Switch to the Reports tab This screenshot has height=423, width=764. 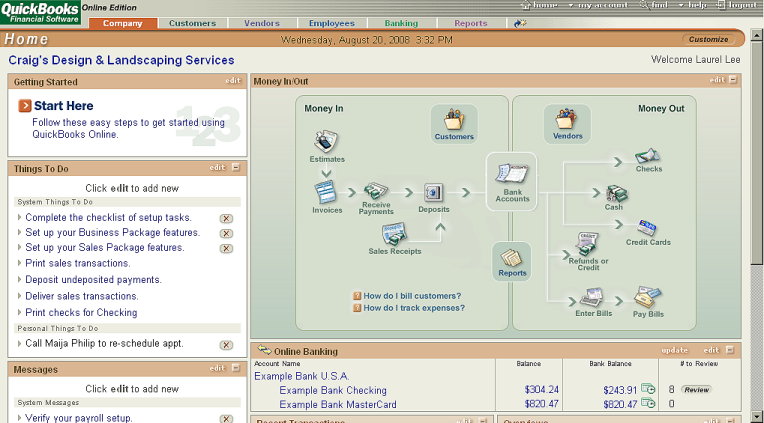coord(471,23)
